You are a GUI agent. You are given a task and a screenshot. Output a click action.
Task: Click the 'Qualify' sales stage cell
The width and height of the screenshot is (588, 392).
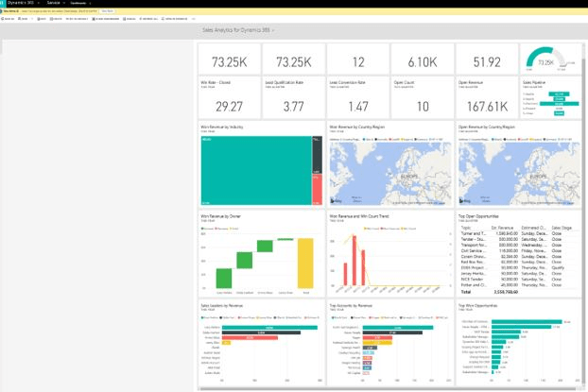click(558, 268)
